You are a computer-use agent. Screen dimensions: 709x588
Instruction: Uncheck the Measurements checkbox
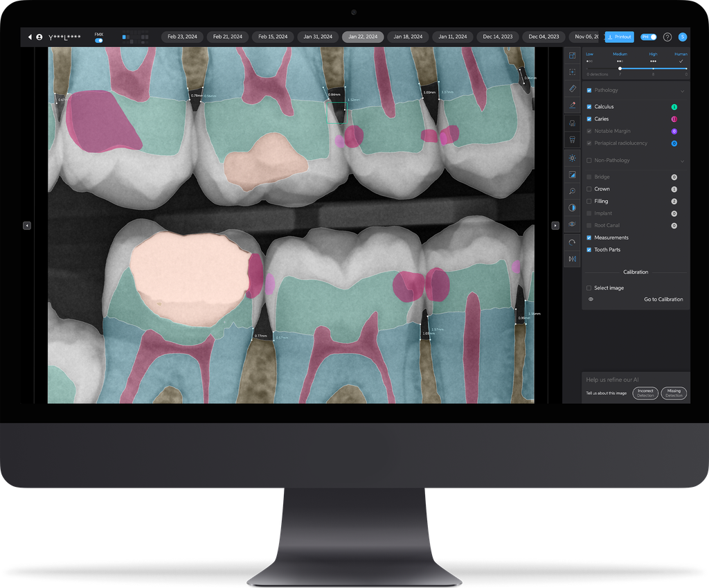tap(589, 238)
